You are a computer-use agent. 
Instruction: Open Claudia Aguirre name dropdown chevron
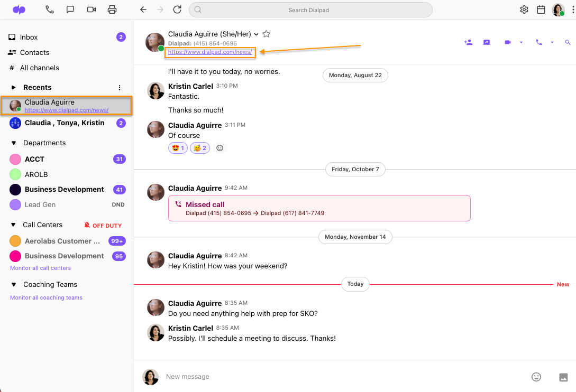[256, 34]
